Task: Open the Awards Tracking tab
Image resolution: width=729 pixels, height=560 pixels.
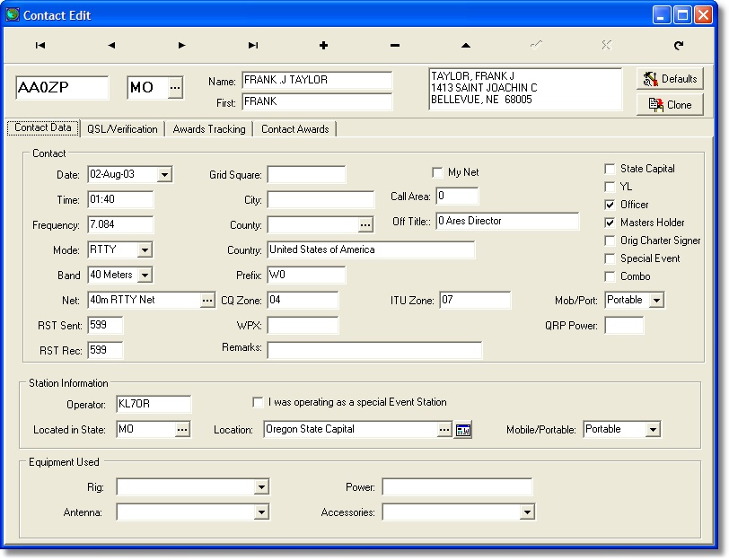Action: [209, 129]
